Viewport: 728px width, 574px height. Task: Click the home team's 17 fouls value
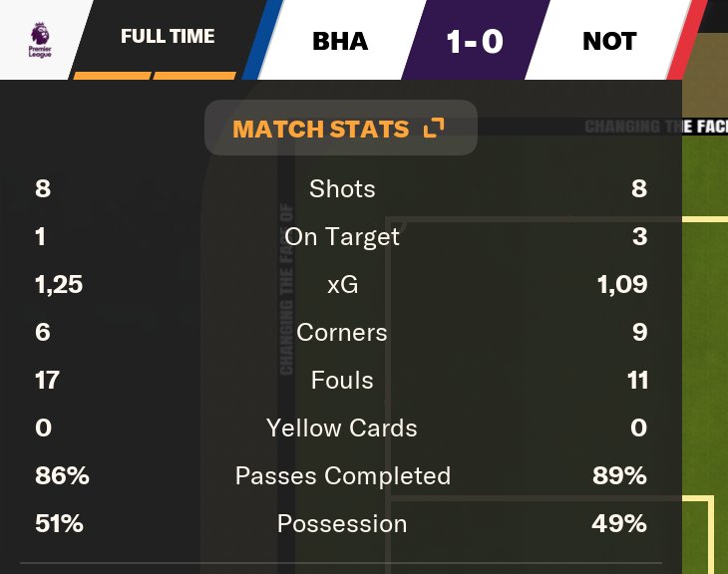(47, 380)
